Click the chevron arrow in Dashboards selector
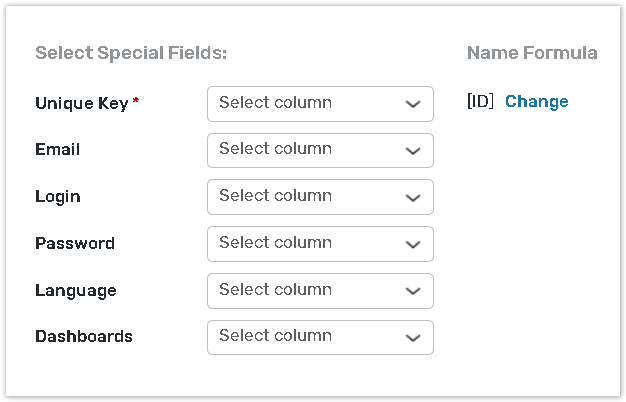626x402 pixels. coord(413,338)
